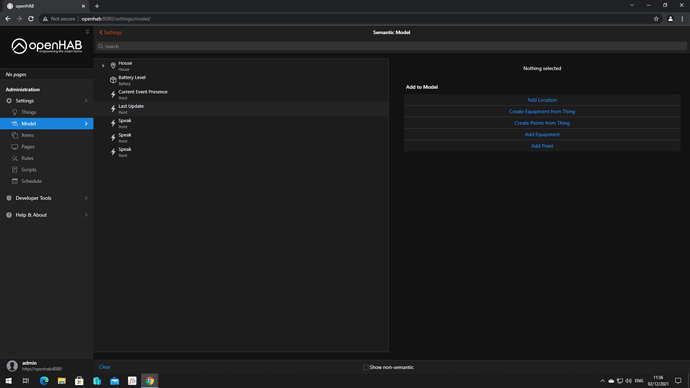The height and width of the screenshot is (388, 690).
Task: Open the Windows Start menu
Action: tap(9, 381)
